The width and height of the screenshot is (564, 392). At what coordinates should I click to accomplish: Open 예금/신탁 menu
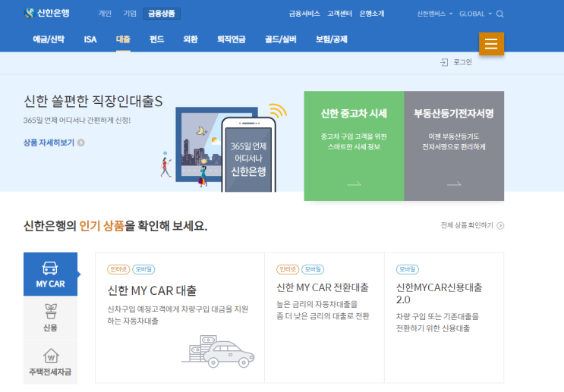point(49,39)
